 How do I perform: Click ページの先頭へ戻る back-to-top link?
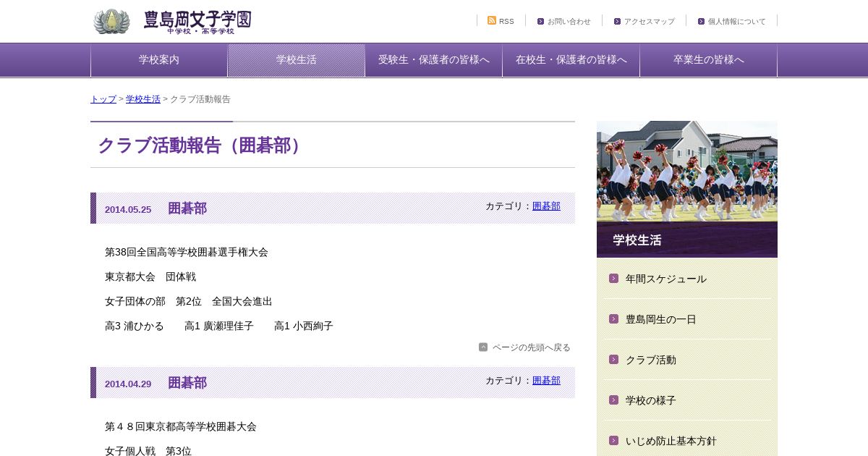click(532, 347)
